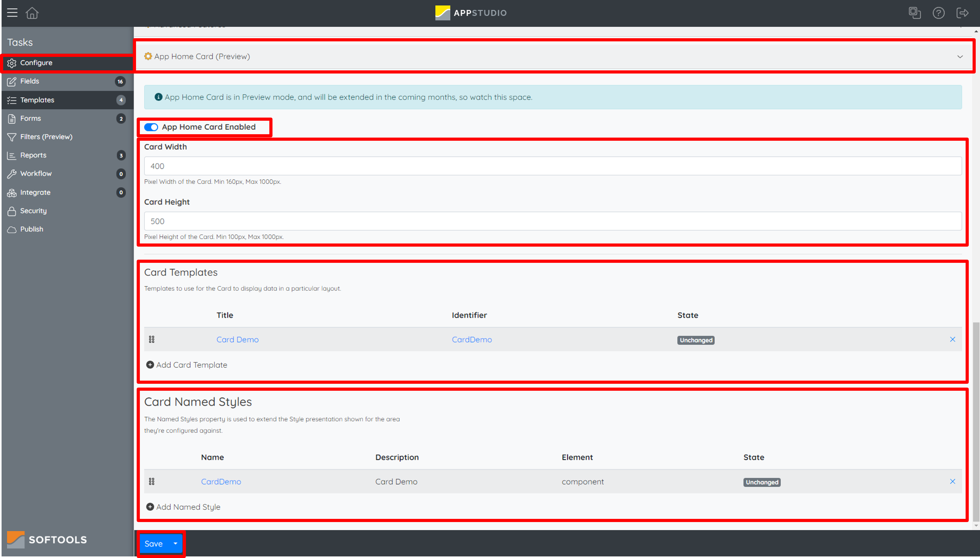Open the Card Demo template title link
Viewport: 980px width, 558px height.
237,339
